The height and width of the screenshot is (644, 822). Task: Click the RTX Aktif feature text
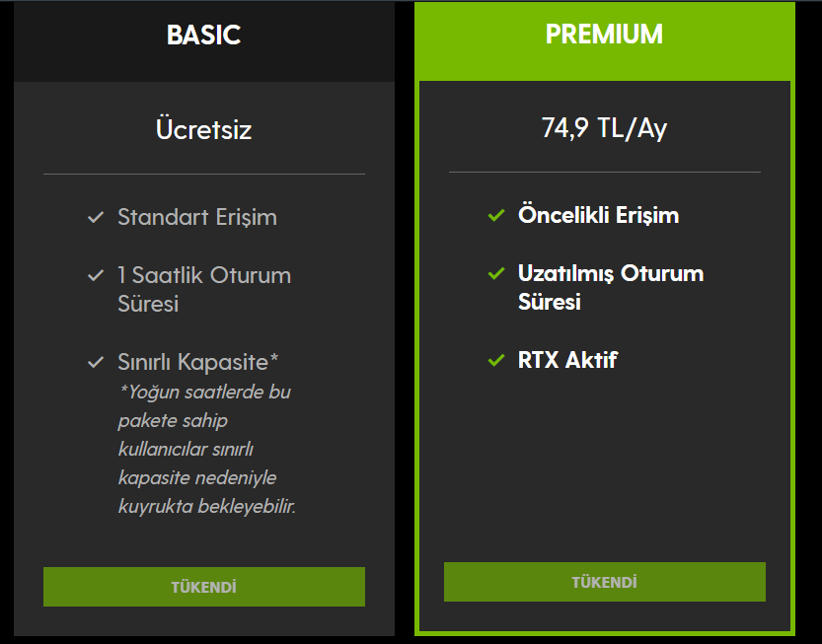click(x=567, y=360)
